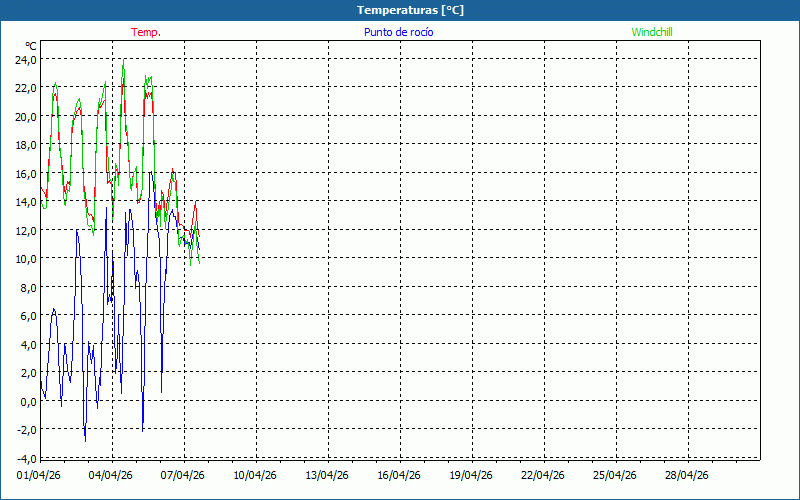Click the '8,0' y-axis value

[x=28, y=287]
